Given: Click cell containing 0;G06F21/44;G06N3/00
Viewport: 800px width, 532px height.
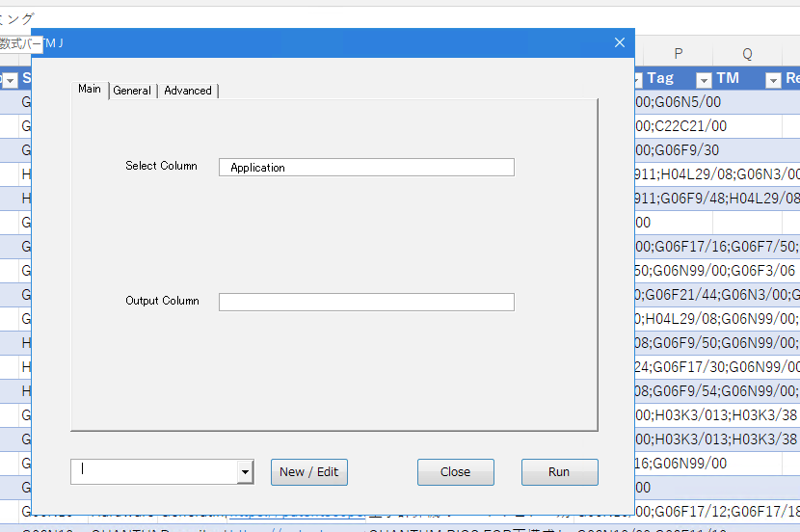Looking at the screenshot, I should point(717,295).
